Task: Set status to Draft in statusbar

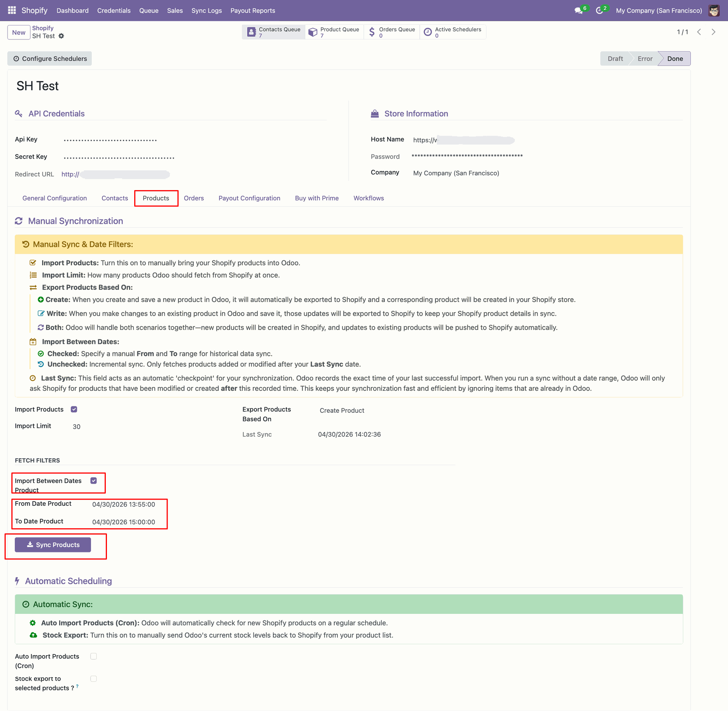Action: pos(615,58)
